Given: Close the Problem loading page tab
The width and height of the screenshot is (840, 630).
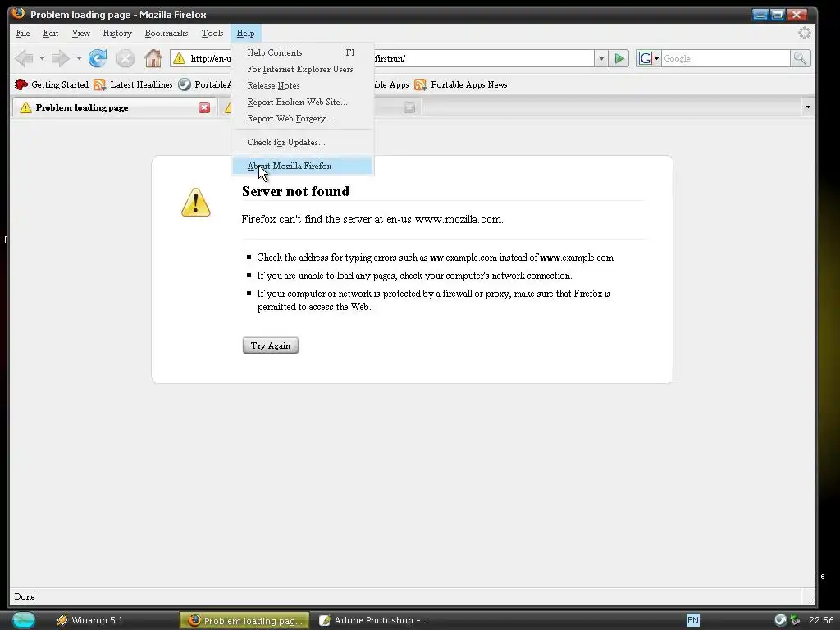Looking at the screenshot, I should pyautogui.click(x=204, y=107).
